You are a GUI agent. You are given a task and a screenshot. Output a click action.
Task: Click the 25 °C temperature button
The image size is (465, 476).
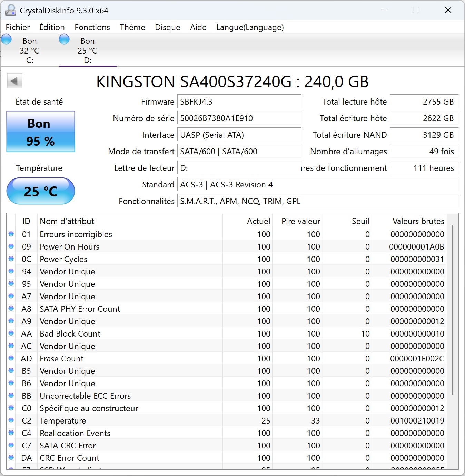[x=41, y=191]
